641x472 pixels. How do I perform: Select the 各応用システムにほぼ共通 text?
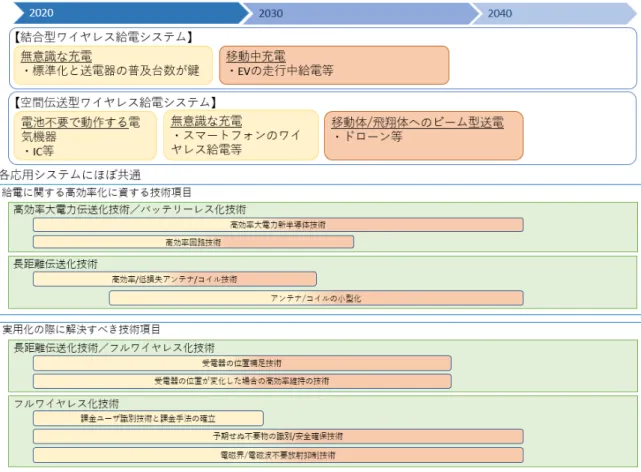(70, 175)
